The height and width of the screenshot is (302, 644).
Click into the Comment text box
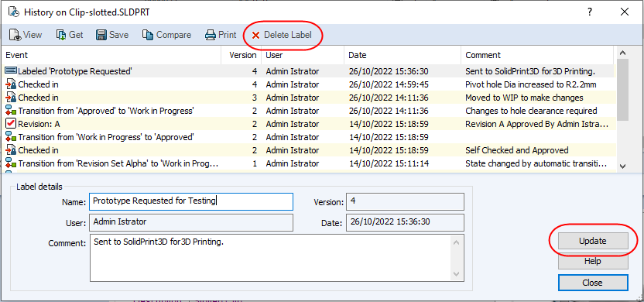277,258
